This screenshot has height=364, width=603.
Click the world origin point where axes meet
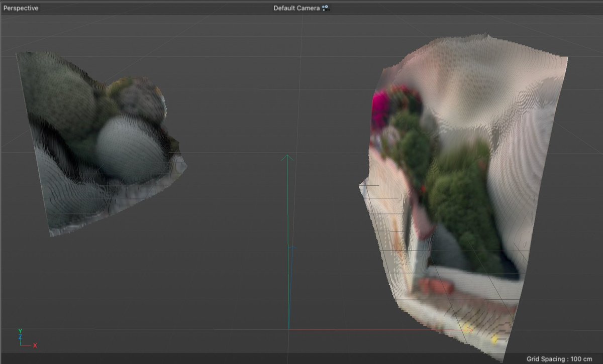point(289,330)
